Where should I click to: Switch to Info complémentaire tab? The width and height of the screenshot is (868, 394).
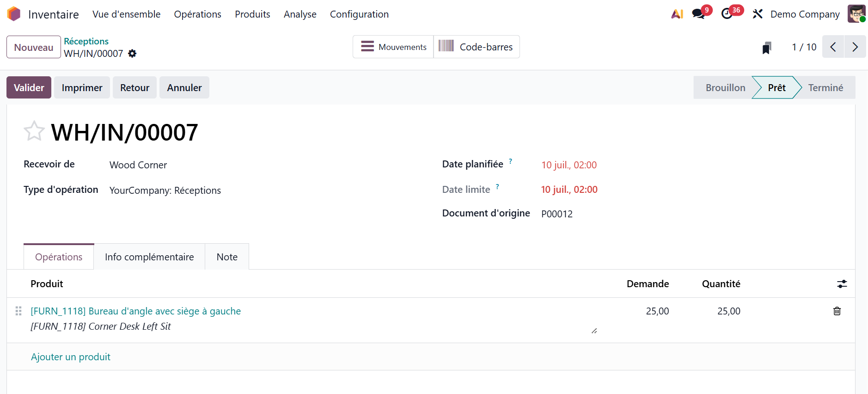click(149, 257)
